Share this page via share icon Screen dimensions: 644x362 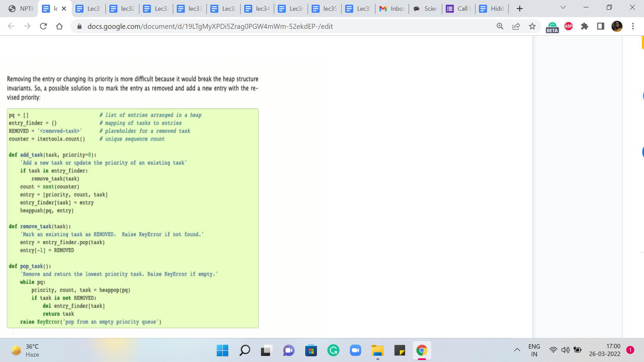point(516,26)
